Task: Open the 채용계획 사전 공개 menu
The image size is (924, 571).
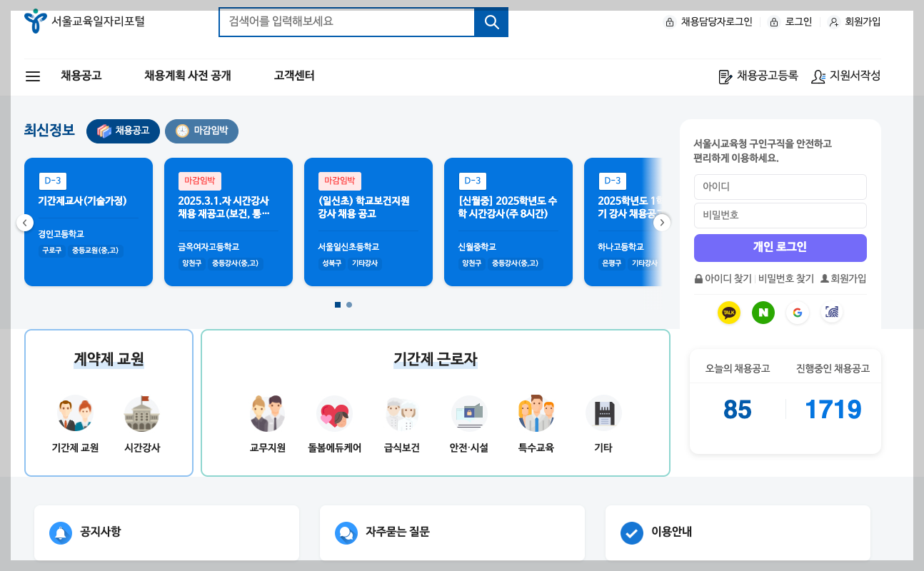Action: pyautogui.click(x=187, y=76)
